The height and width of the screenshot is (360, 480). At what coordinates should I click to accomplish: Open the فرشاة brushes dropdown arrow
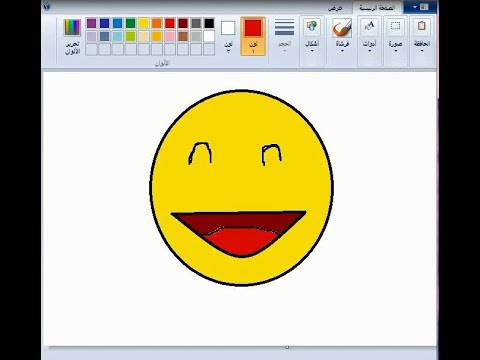[x=342, y=51]
